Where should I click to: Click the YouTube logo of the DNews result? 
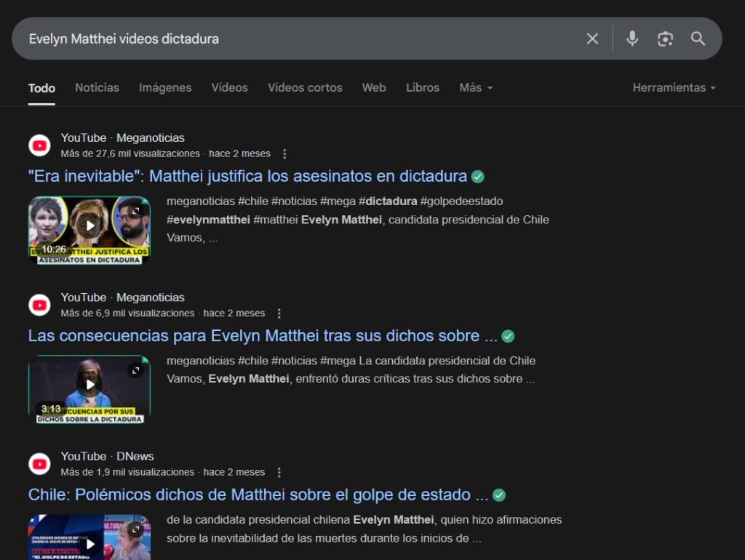point(39,464)
